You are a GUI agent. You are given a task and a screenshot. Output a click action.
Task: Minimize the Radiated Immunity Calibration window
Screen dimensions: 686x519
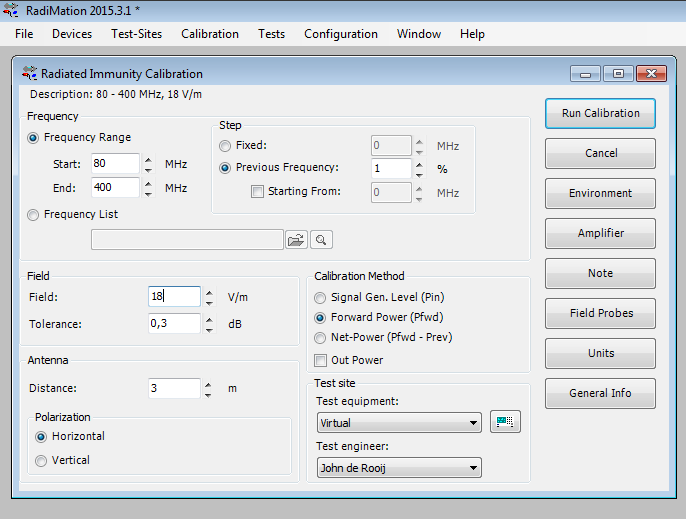586,74
